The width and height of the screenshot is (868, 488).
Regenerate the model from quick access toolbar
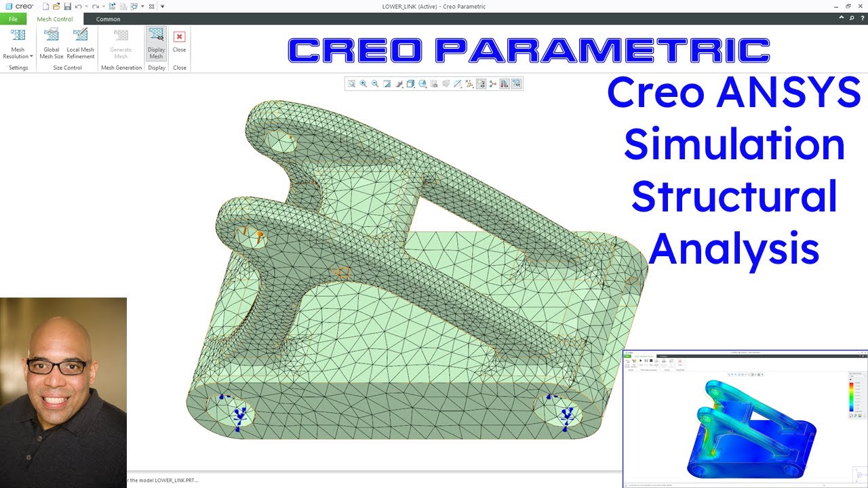point(112,6)
